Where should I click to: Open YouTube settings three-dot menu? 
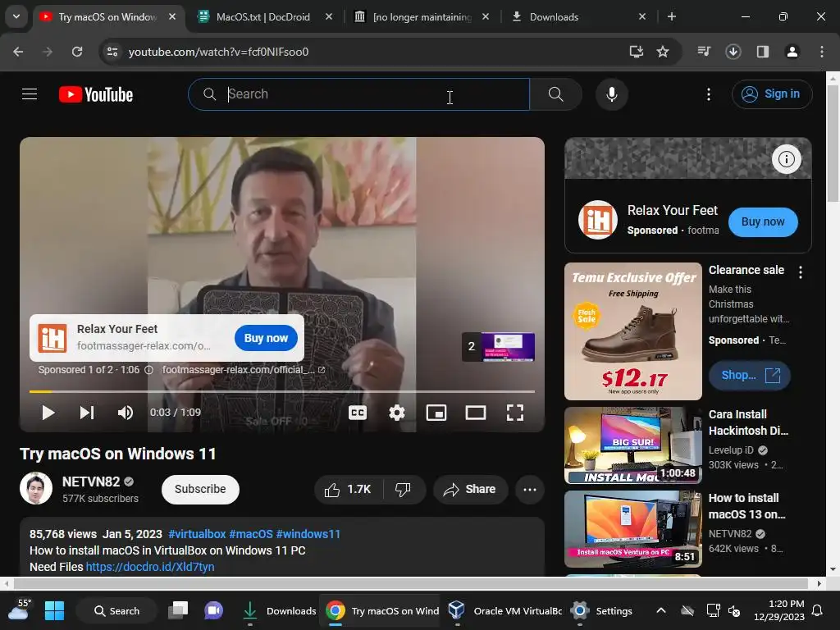click(708, 94)
